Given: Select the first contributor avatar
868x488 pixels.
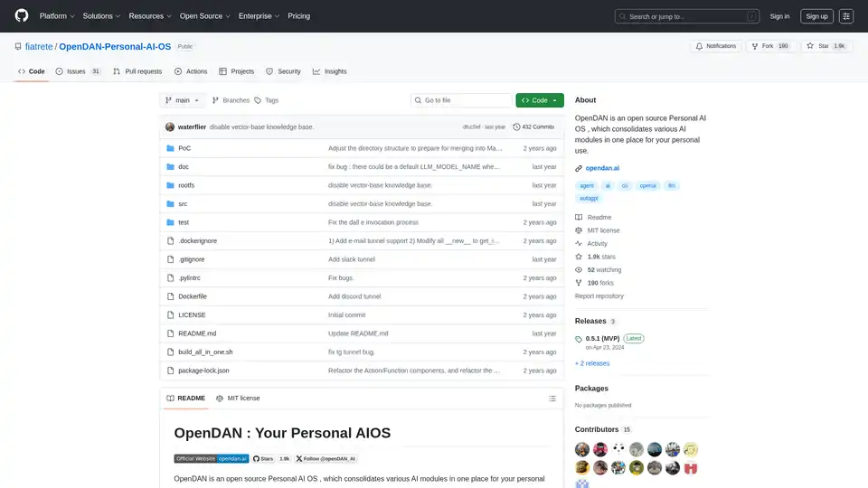Looking at the screenshot, I should [582, 449].
